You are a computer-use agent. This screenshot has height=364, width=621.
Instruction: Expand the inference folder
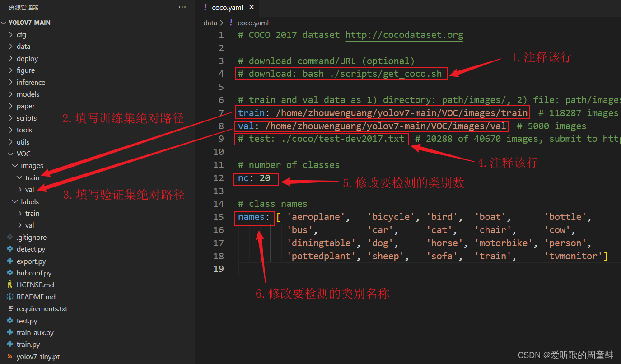click(x=11, y=83)
